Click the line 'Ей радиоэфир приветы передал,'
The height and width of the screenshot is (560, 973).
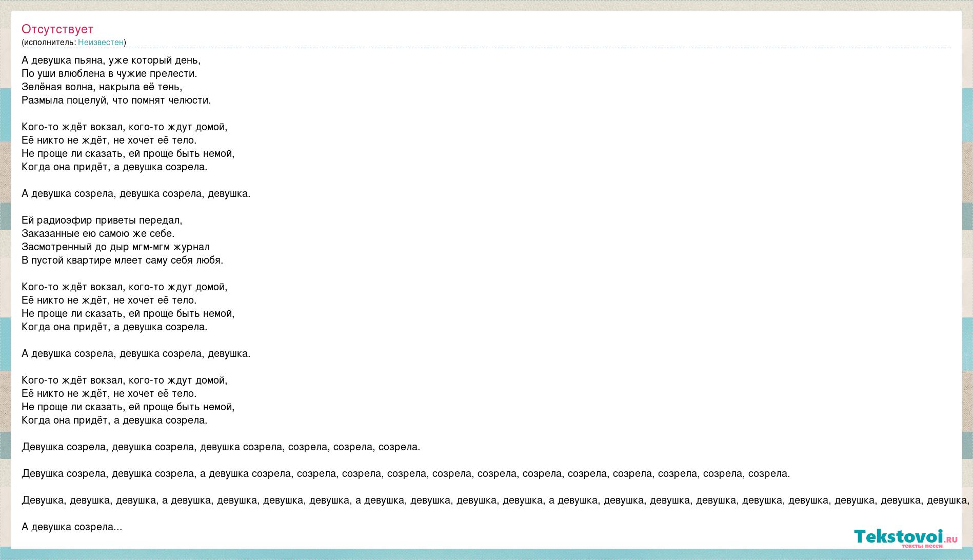(102, 220)
